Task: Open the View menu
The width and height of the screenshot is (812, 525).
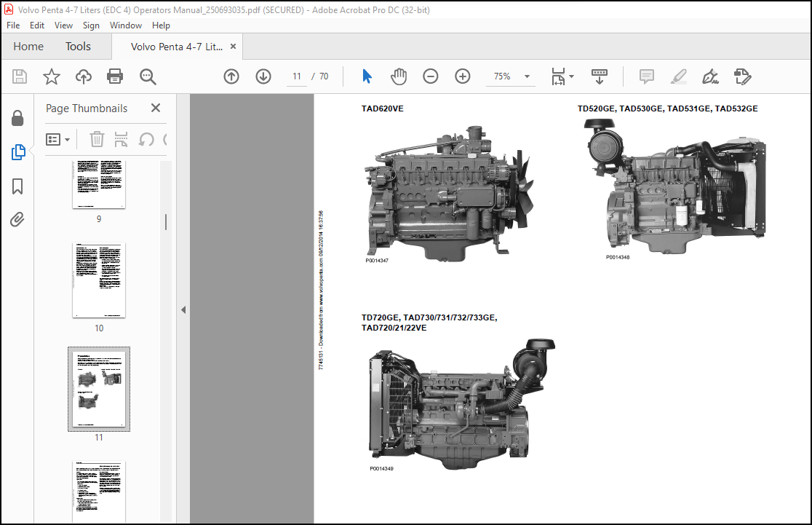Action: pyautogui.click(x=64, y=25)
